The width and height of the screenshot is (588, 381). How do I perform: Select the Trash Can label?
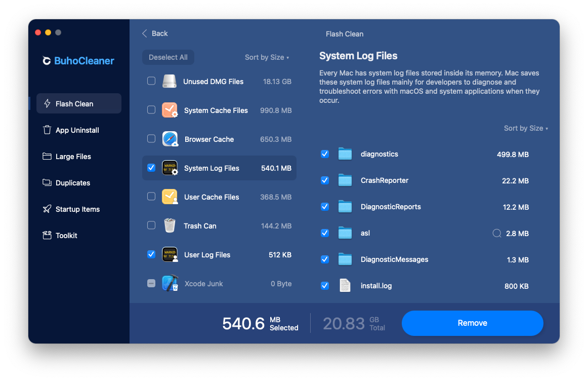200,226
